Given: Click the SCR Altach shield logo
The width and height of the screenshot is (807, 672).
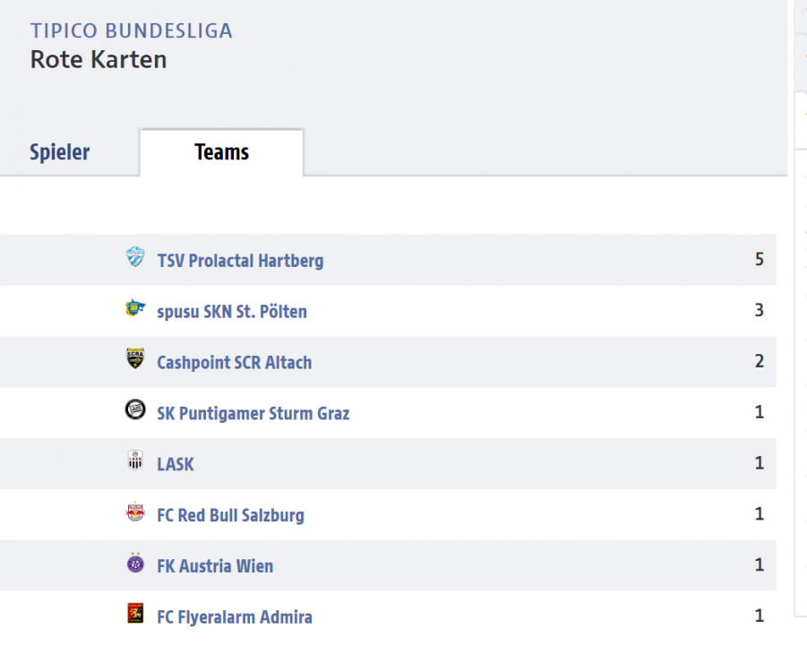Looking at the screenshot, I should coord(135,358).
